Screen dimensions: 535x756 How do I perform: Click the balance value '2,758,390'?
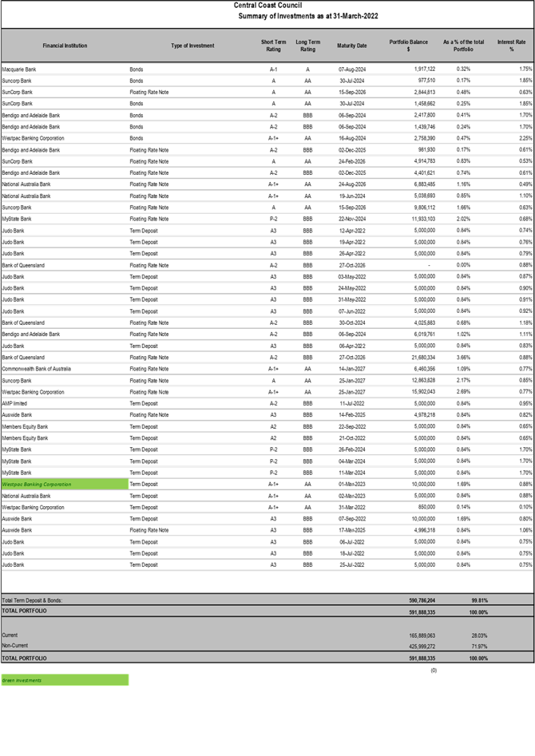425,138
